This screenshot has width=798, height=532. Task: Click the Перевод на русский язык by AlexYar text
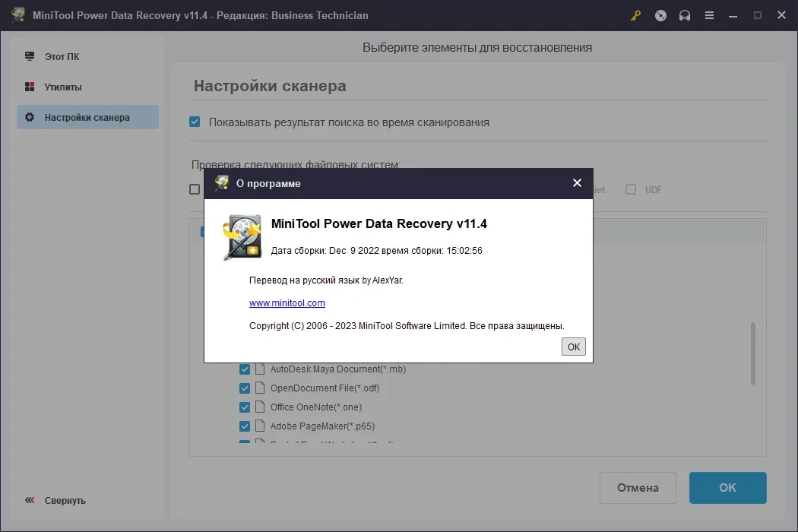326,280
